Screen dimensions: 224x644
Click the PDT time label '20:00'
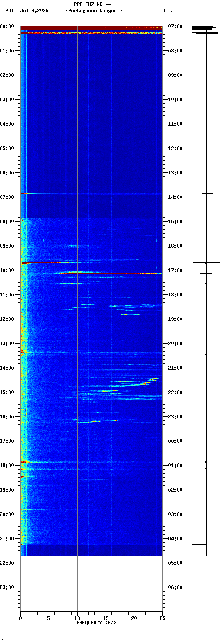click(7, 514)
